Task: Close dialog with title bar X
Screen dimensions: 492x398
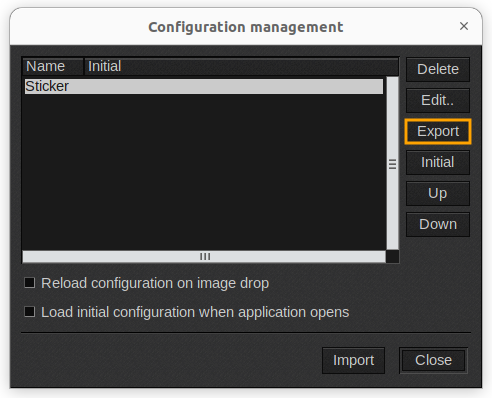Action: pos(464,26)
